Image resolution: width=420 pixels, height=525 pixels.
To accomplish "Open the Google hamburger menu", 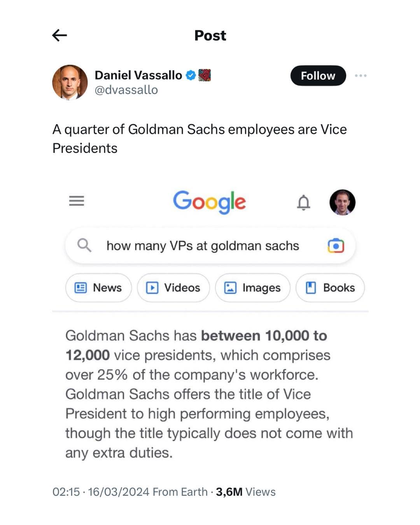I will [x=77, y=201].
